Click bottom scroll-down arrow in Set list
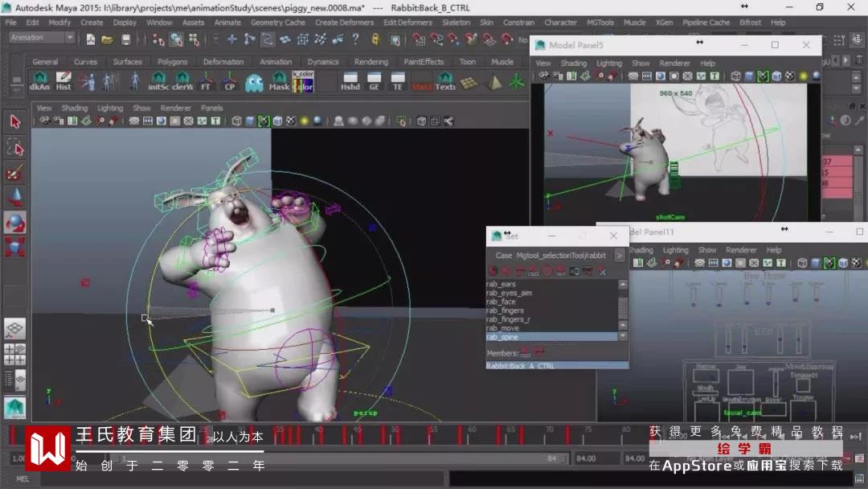The image size is (868, 489). [x=623, y=335]
